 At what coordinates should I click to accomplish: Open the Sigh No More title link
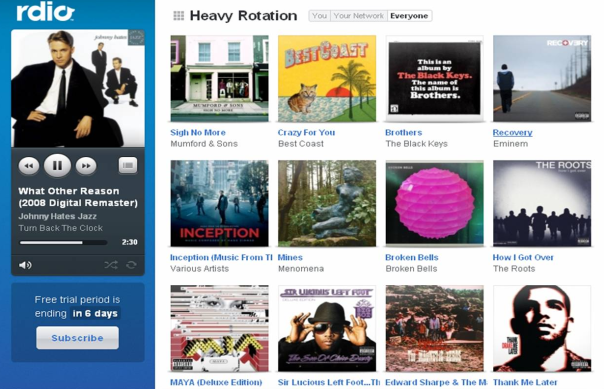tap(198, 132)
